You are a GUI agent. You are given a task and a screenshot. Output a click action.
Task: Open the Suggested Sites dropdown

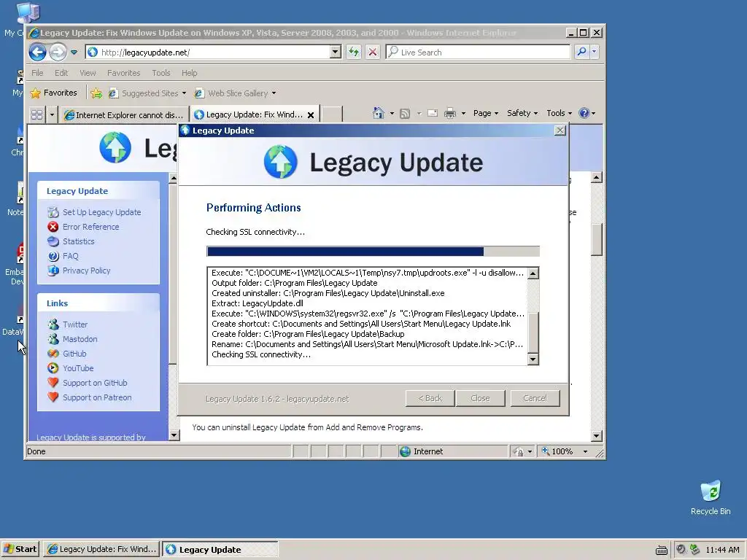[147, 93]
